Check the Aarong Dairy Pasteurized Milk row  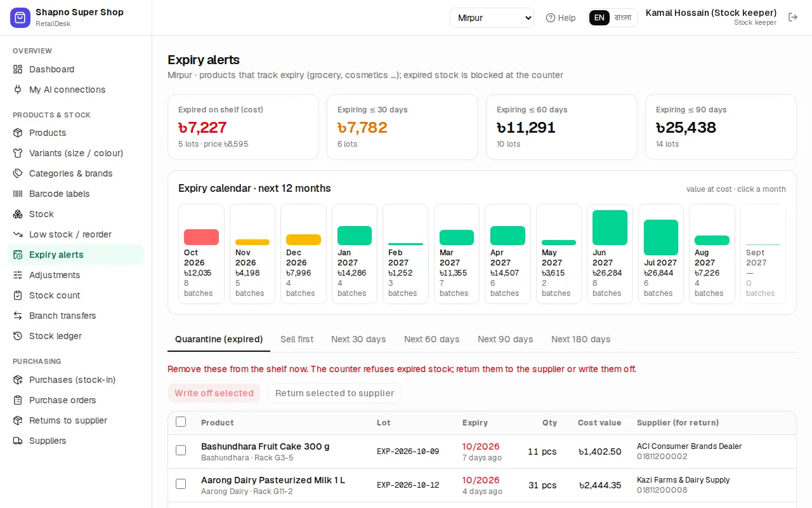click(181, 484)
